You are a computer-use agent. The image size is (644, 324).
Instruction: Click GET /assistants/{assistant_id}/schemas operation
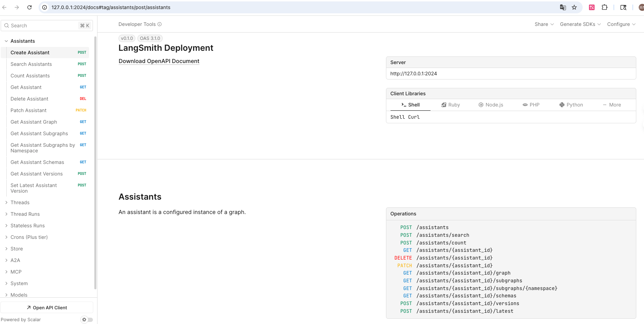click(x=460, y=296)
